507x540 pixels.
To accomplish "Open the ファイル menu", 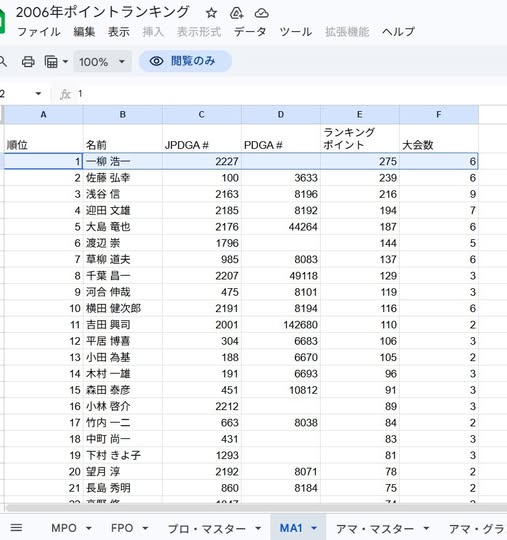I will [x=39, y=32].
